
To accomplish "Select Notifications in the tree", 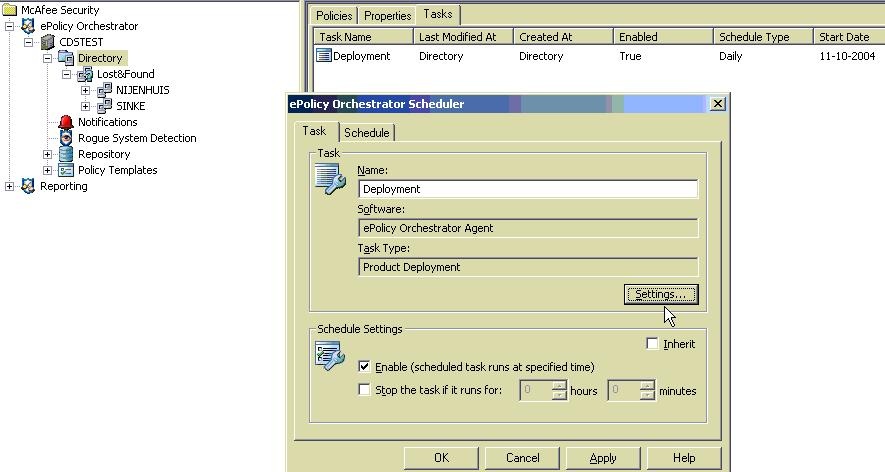I will [x=108, y=122].
